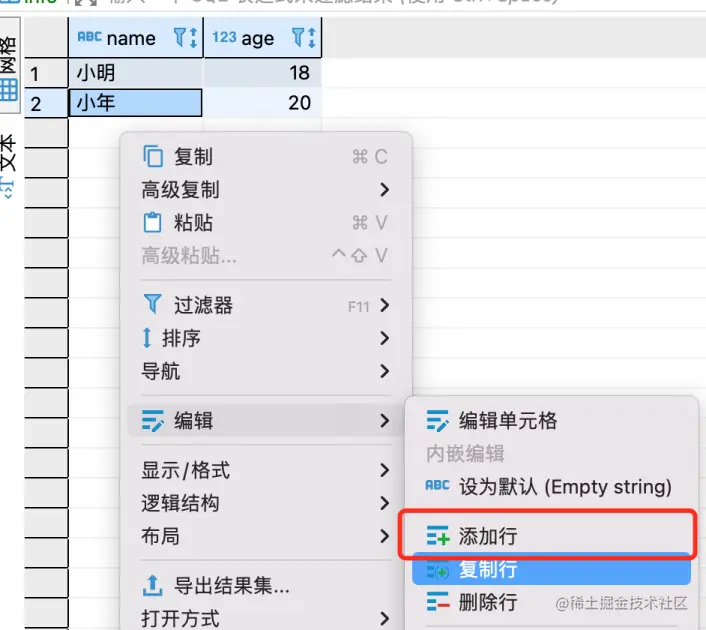Choose 复制 from the context menu

(266, 157)
